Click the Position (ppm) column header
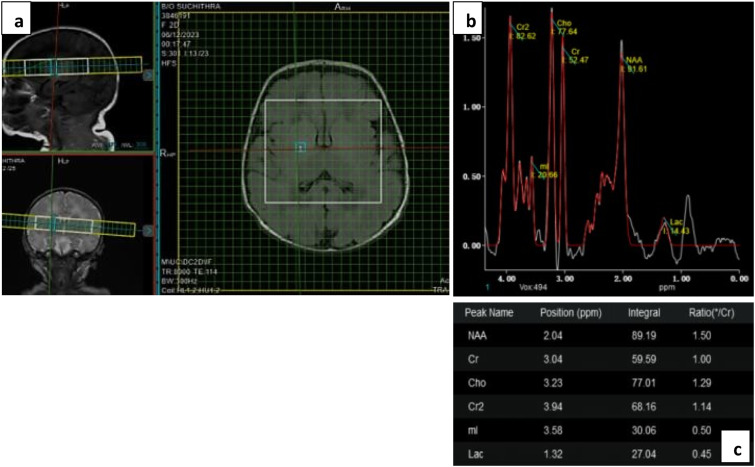 tap(571, 313)
